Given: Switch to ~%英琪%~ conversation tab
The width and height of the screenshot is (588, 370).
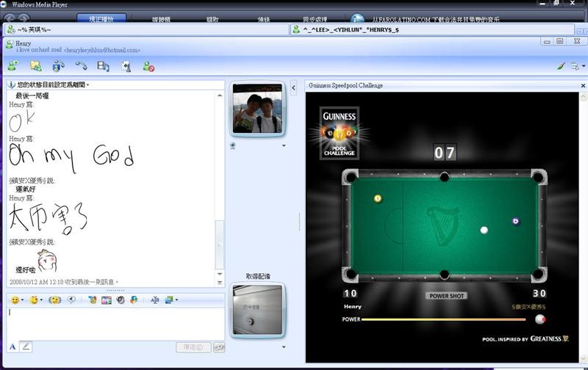Looking at the screenshot, I should click(146, 29).
